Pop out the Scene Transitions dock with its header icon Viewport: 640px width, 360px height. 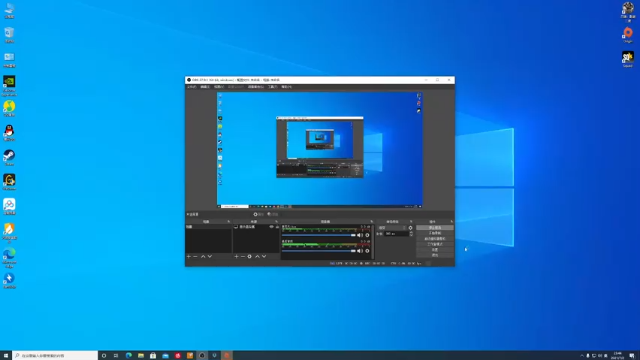pyautogui.click(x=411, y=222)
